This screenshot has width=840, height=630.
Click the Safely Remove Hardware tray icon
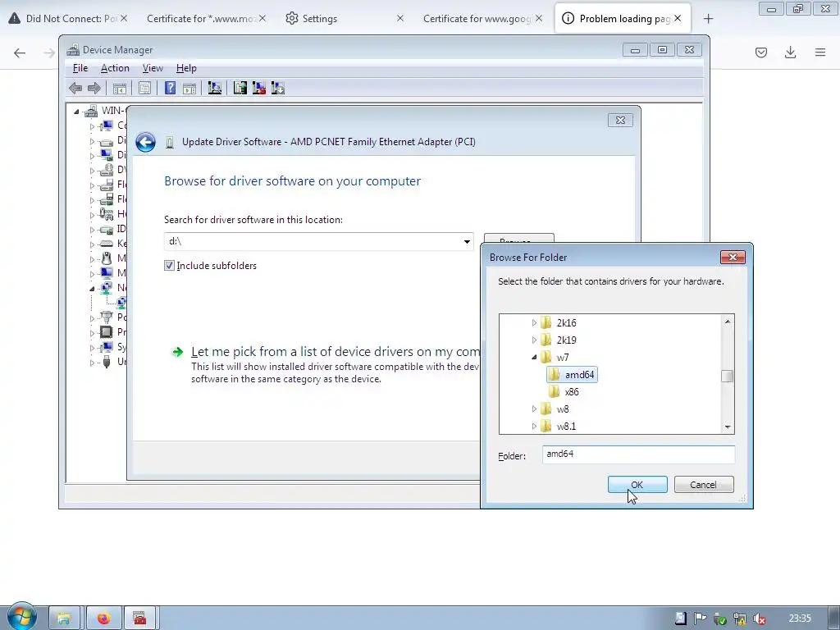click(x=720, y=619)
